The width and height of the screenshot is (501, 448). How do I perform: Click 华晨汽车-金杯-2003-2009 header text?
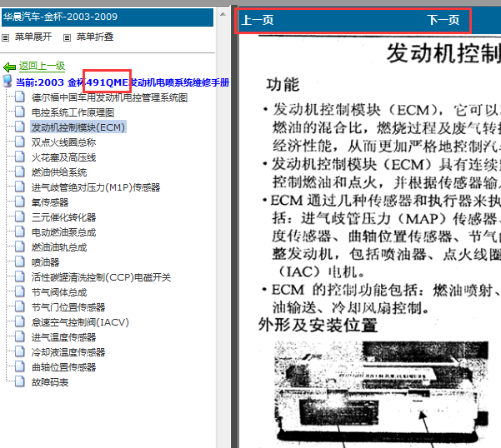coord(61,17)
